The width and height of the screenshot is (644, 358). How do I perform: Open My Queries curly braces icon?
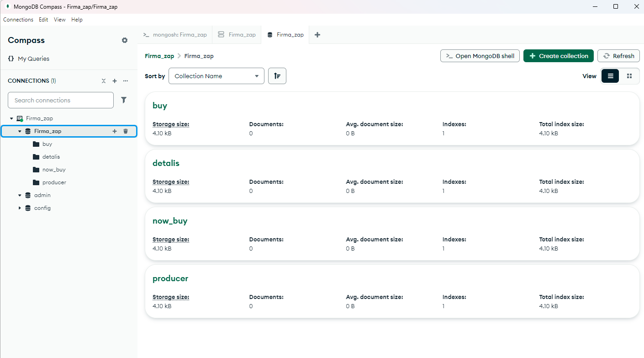[11, 59]
